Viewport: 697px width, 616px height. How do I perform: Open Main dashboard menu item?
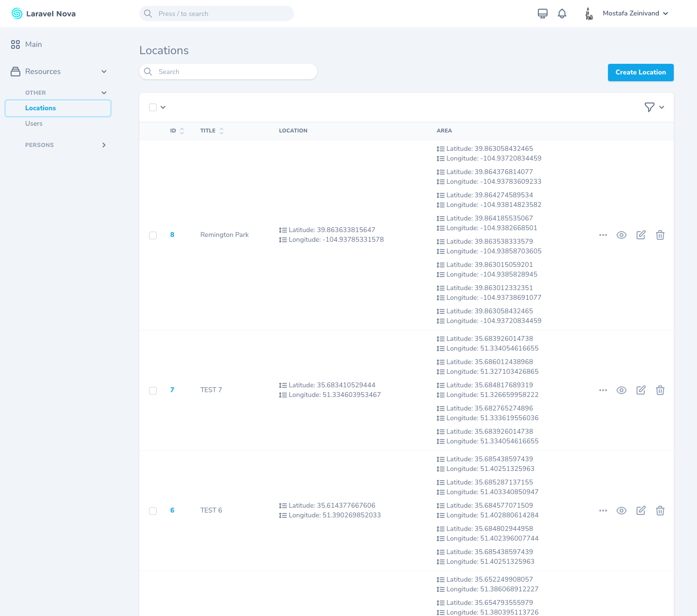click(33, 44)
